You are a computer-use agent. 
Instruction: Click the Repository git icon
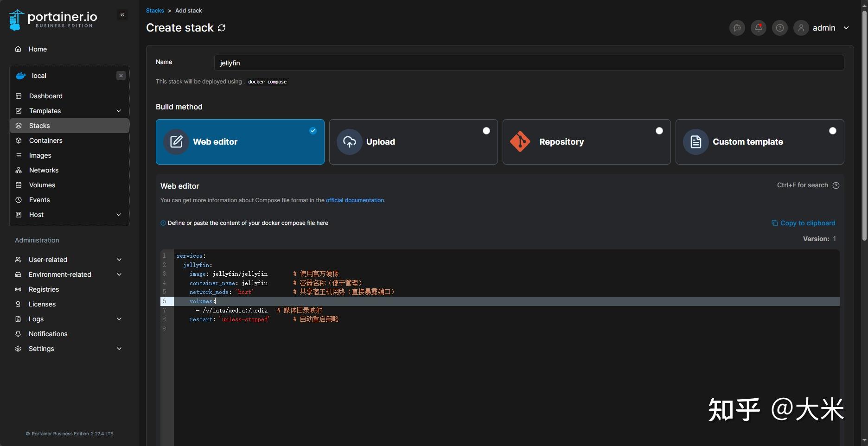coord(520,142)
